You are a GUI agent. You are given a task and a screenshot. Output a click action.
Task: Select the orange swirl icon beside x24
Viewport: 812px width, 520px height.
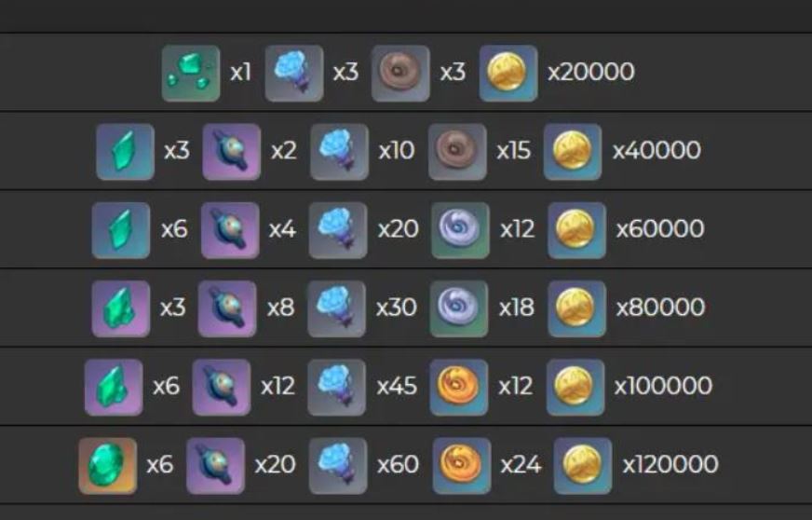click(462, 466)
